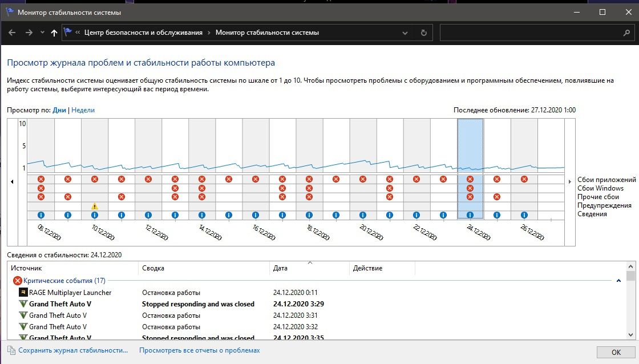Click the blue information icon for 24.12.2020
639x364 pixels.
point(470,215)
